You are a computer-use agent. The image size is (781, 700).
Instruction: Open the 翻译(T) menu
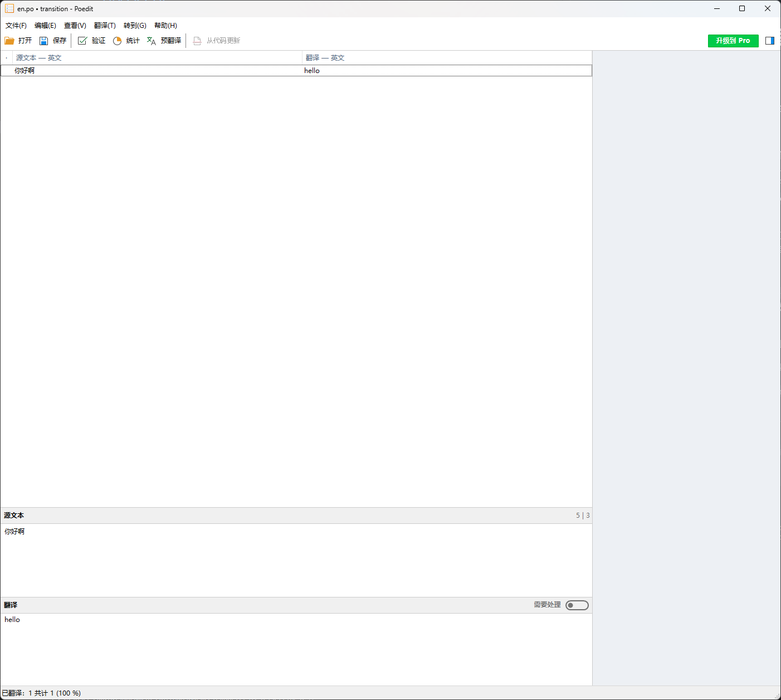[105, 26]
